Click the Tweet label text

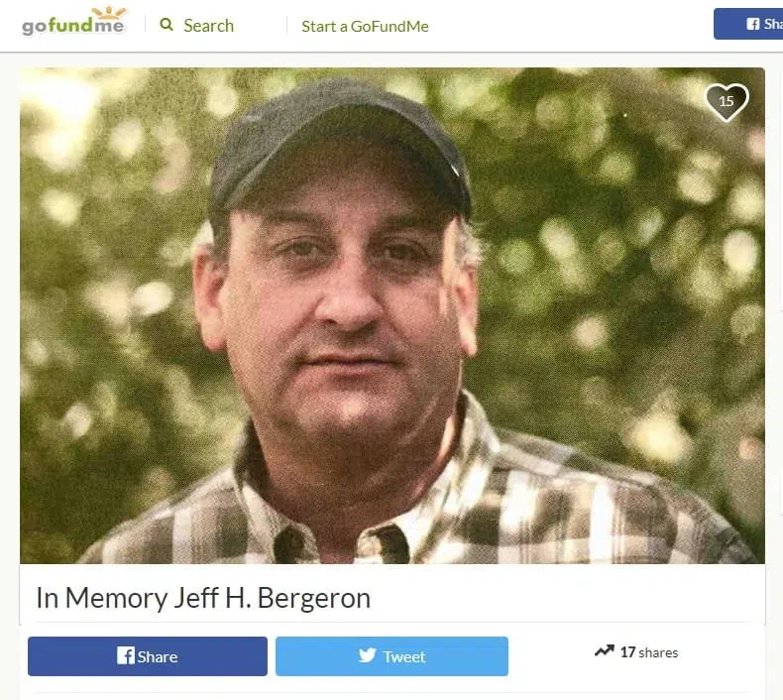[x=404, y=656]
